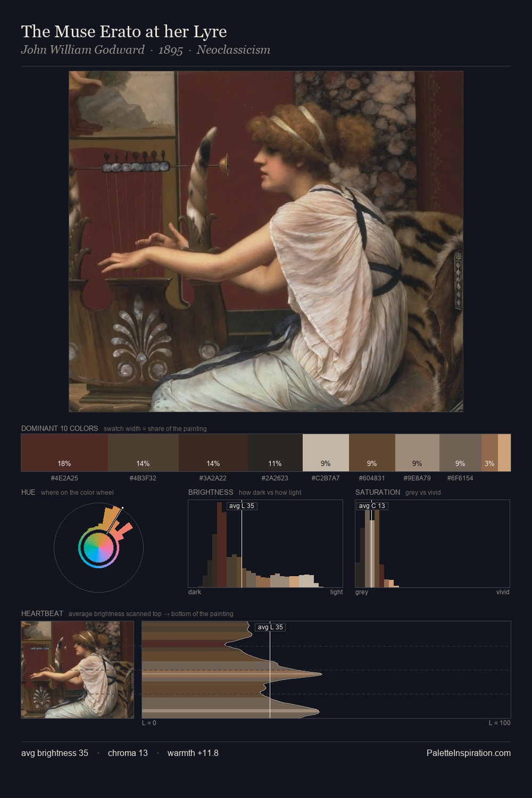Click the BRIGHTNESS section heading
Viewport: 532px width, 798px height.
[211, 492]
